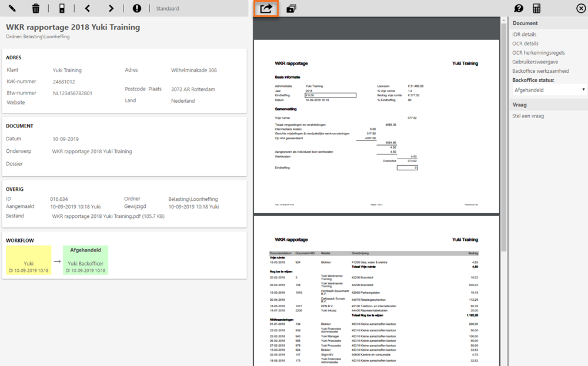Click onderwerp WKR rapportage 2018 Yuki Training

click(92, 152)
